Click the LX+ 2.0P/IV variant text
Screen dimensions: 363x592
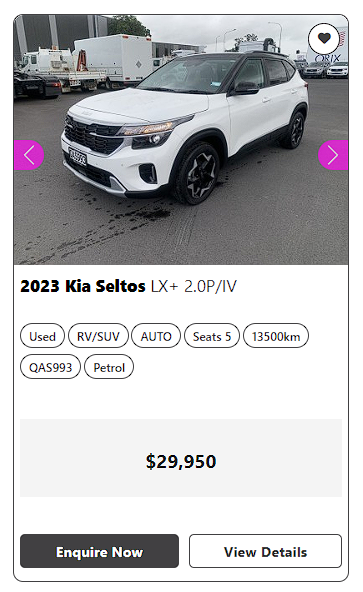coord(194,286)
